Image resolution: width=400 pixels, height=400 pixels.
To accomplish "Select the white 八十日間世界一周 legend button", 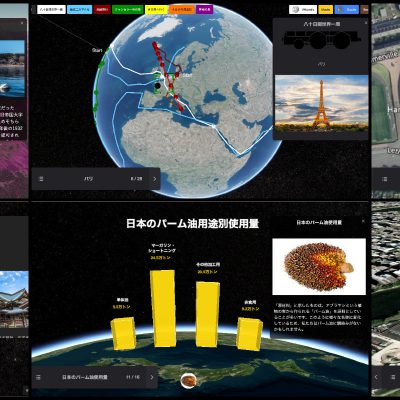I will [x=51, y=10].
